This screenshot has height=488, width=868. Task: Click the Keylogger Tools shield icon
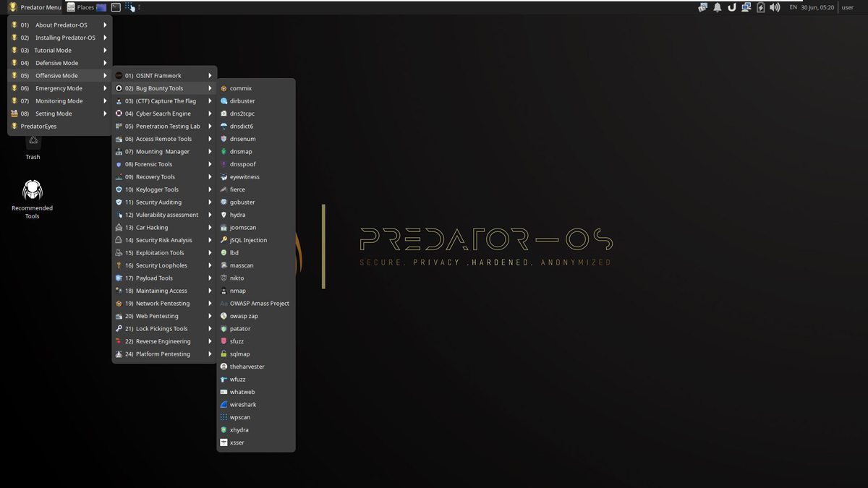pos(119,189)
